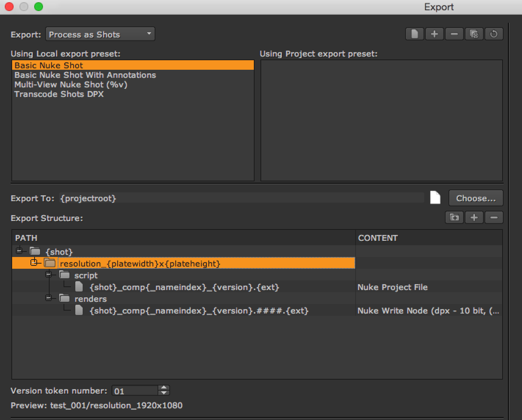The width and height of the screenshot is (522, 420).
Task: Select the Basic Nuke Shot preset
Action: click(x=133, y=65)
